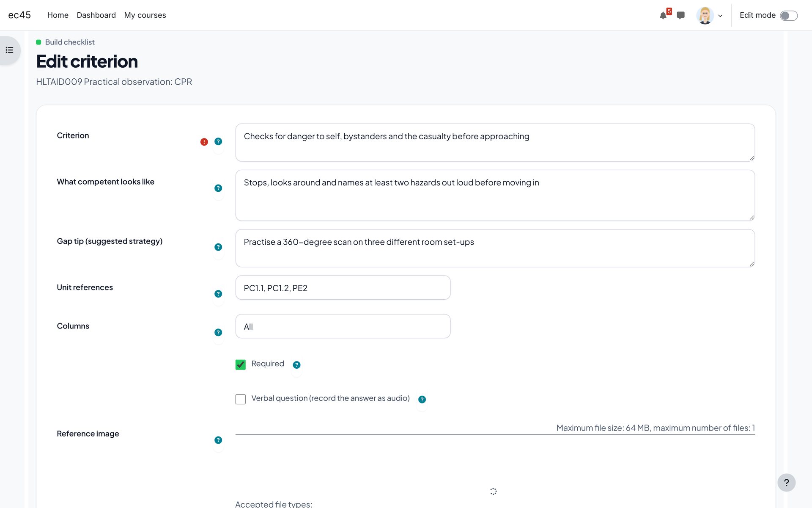Open help for Gap tip suggested strategy
Viewport: 812px width, 508px height.
pyautogui.click(x=218, y=247)
